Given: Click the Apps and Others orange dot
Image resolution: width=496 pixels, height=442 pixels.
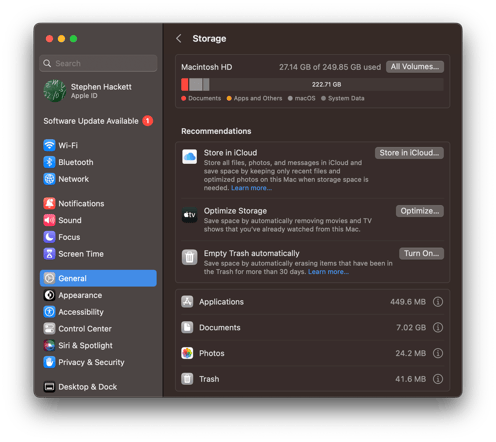Looking at the screenshot, I should coord(229,98).
